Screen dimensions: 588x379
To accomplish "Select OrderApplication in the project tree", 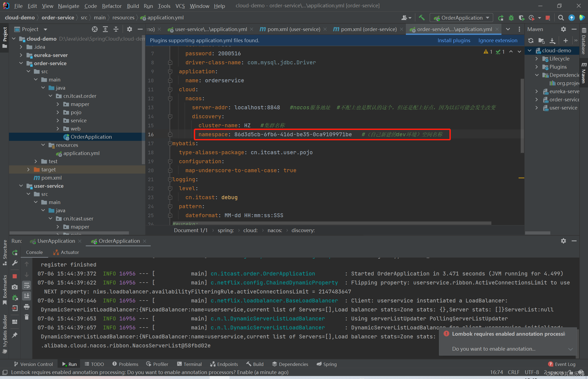I will [x=91, y=137].
